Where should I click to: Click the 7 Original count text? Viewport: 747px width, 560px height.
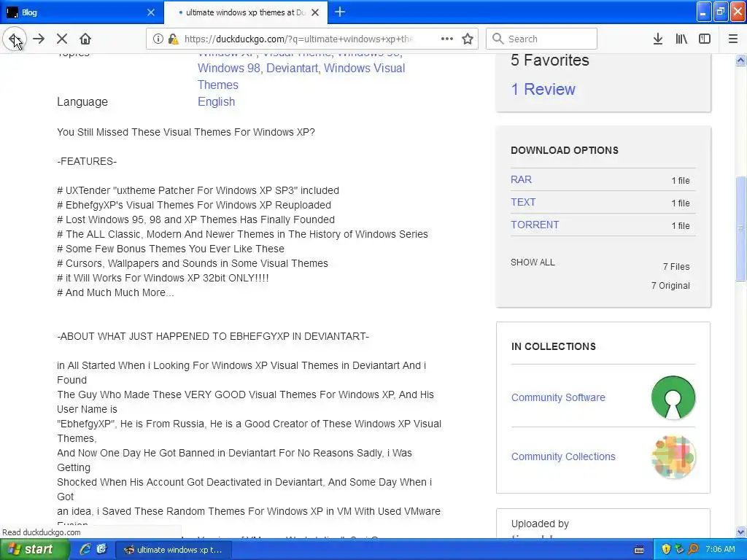point(670,286)
